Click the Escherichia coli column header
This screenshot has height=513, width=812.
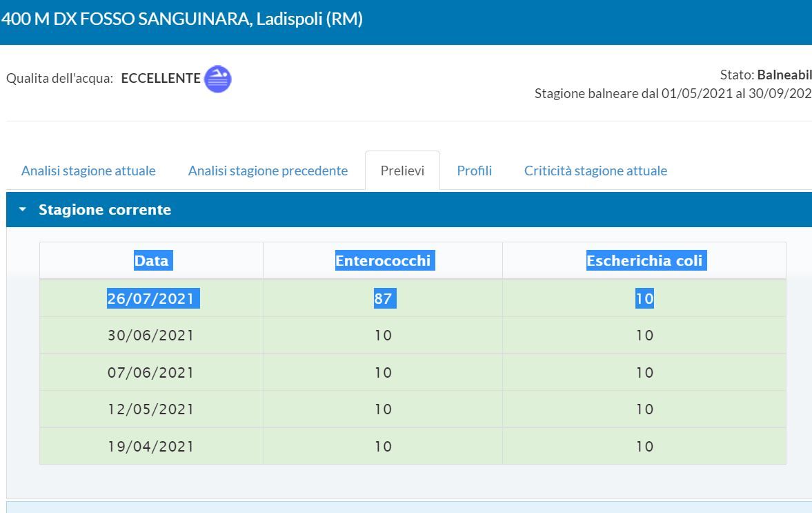(x=644, y=261)
